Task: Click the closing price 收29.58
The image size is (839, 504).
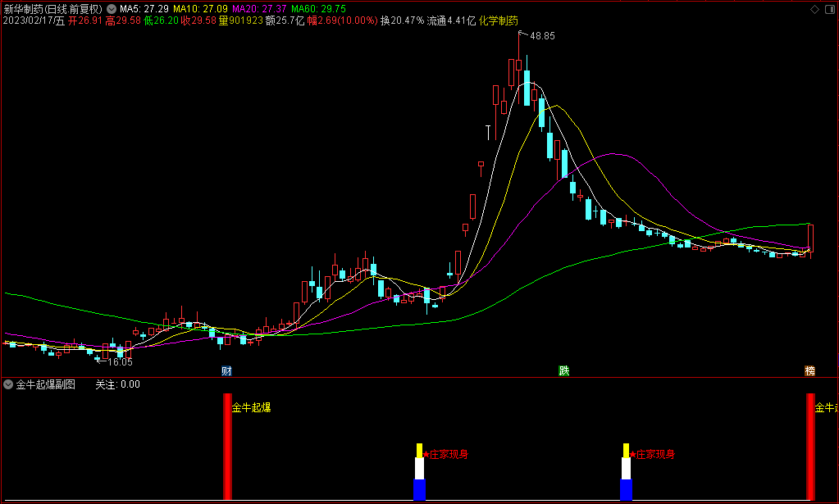Action: coord(198,20)
